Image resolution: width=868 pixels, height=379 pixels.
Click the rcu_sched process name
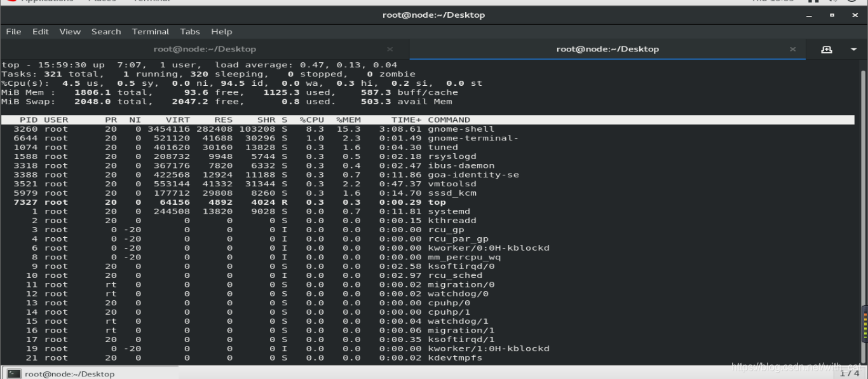[455, 275]
